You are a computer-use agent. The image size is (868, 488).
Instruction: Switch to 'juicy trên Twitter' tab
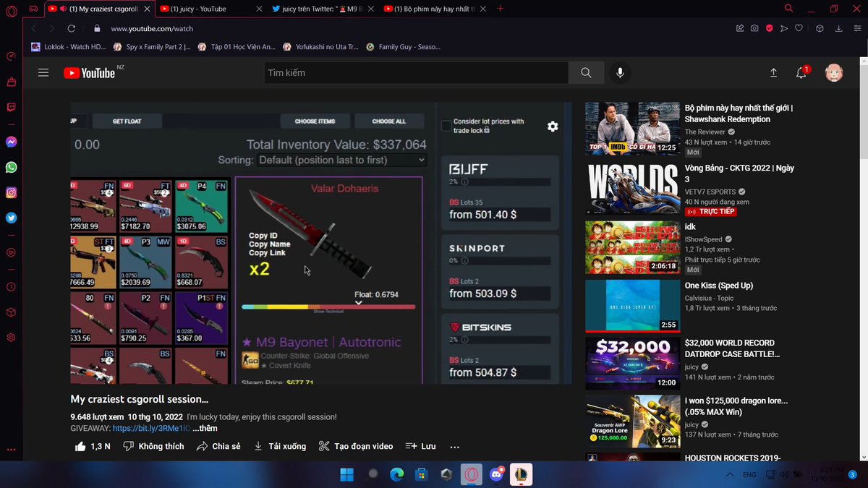322,9
